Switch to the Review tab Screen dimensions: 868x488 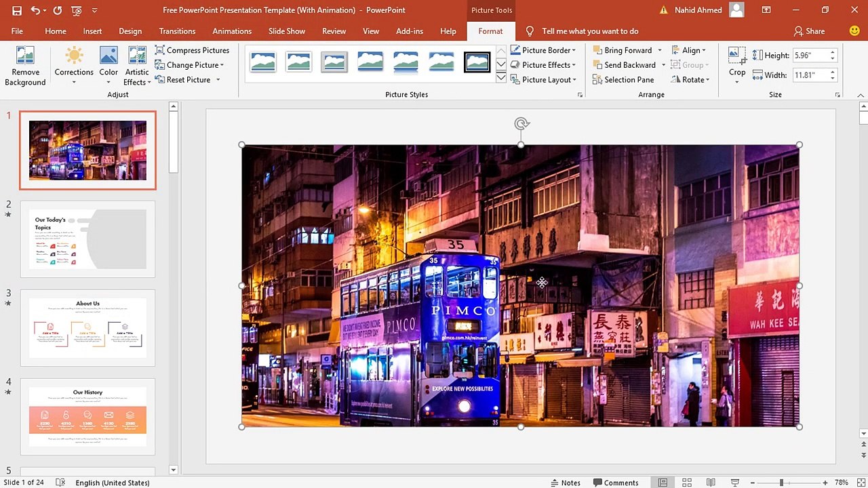pos(334,31)
